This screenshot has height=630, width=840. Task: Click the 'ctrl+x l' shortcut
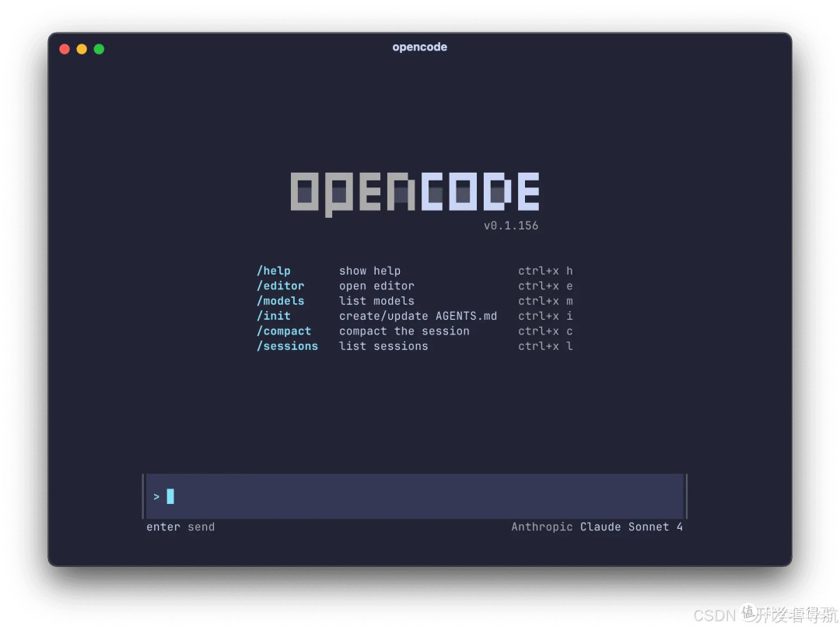tap(545, 346)
